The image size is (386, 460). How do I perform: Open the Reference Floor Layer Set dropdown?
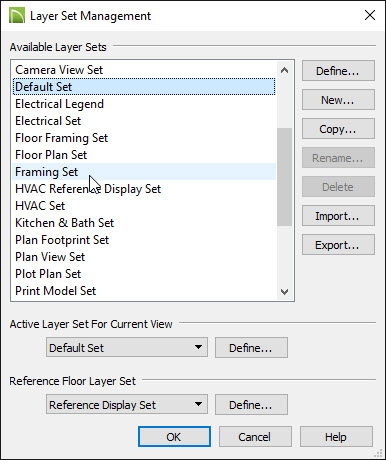pyautogui.click(x=127, y=405)
